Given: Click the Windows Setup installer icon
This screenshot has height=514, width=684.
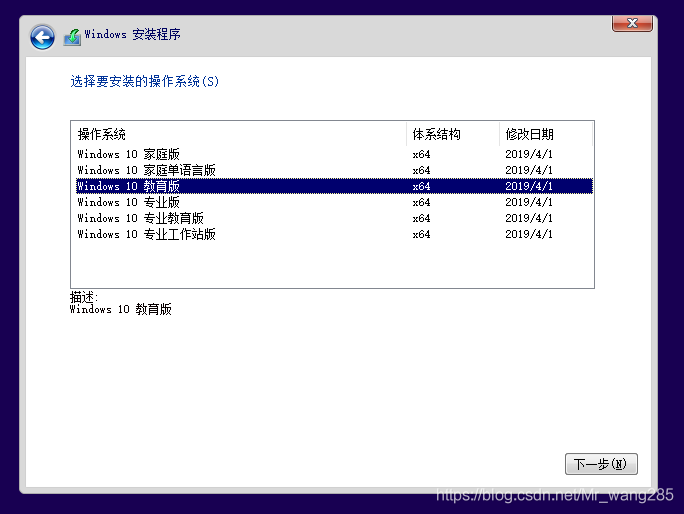Looking at the screenshot, I should pyautogui.click(x=72, y=37).
